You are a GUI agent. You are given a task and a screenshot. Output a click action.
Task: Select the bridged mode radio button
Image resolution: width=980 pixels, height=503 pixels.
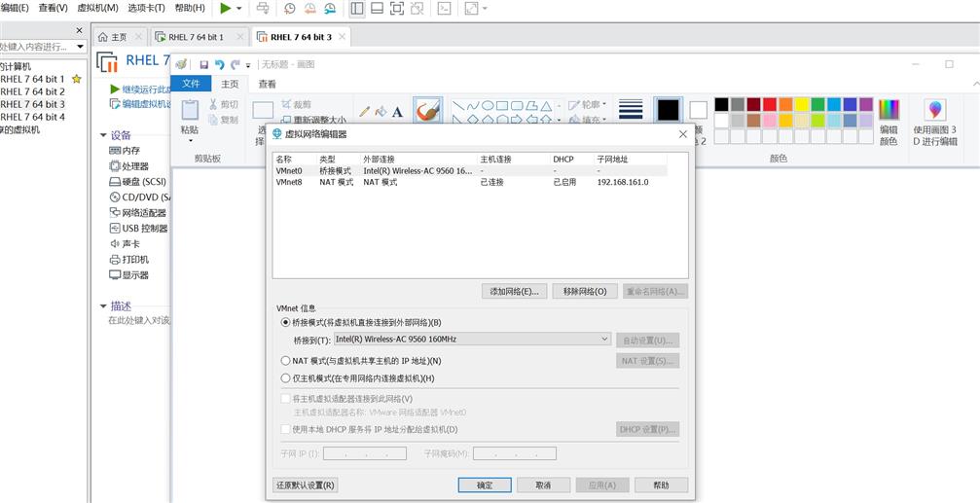pos(286,322)
